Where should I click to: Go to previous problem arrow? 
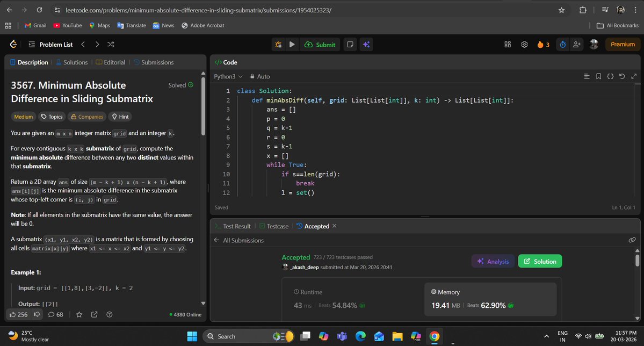click(83, 45)
